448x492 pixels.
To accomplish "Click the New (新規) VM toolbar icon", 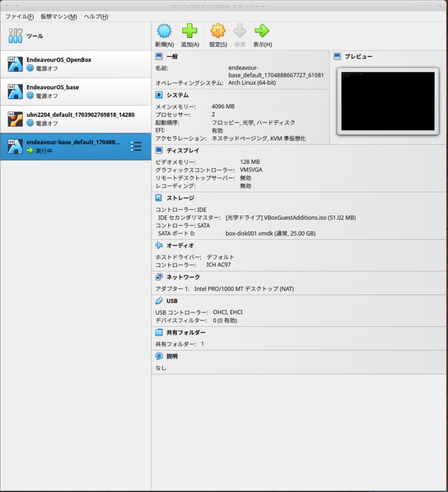I will click(x=164, y=31).
